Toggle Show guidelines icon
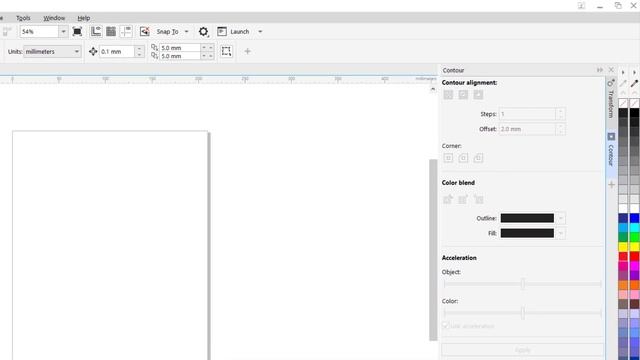Viewport: 640px width, 360px height. [x=126, y=31]
